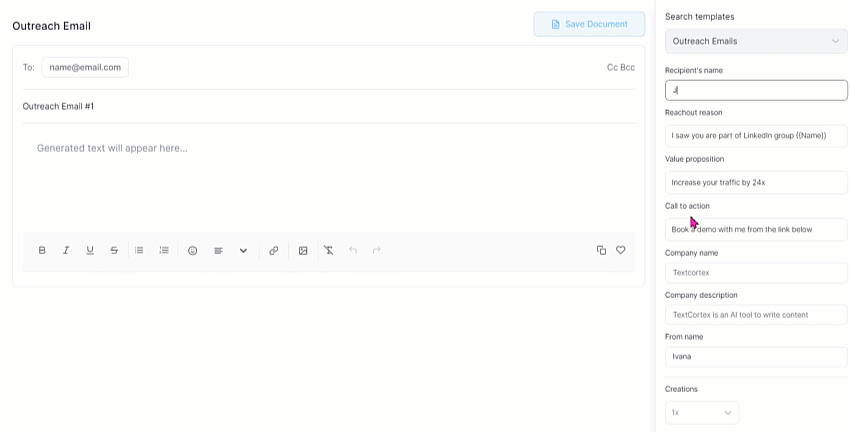Open the emoji picker icon
The height and width of the screenshot is (432, 850).
[192, 250]
